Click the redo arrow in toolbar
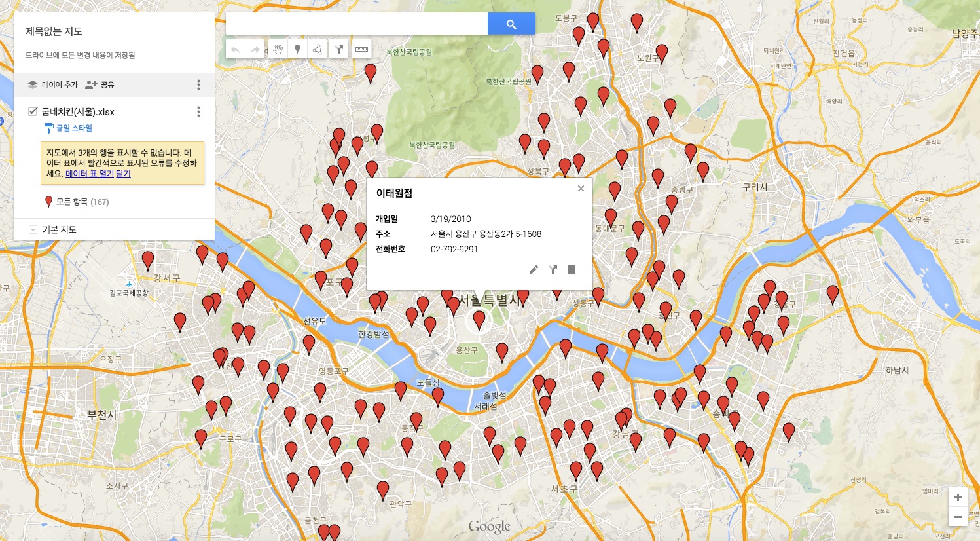This screenshot has width=980, height=541. pyautogui.click(x=255, y=49)
